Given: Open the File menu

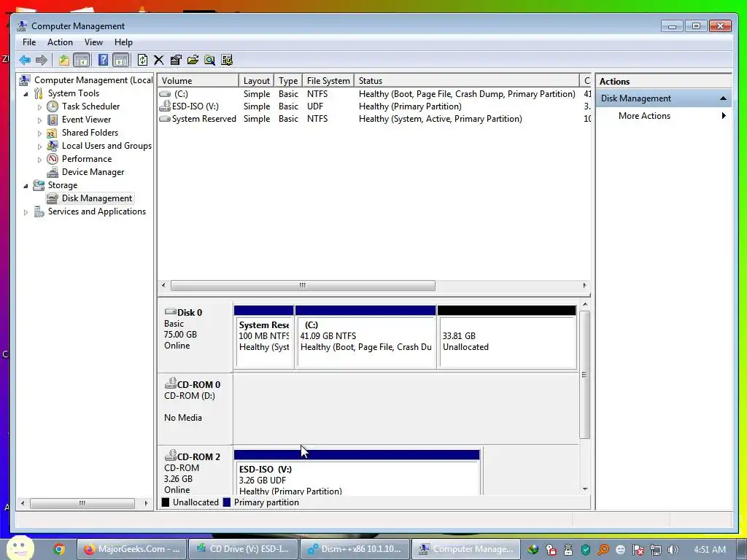Looking at the screenshot, I should (x=29, y=42).
